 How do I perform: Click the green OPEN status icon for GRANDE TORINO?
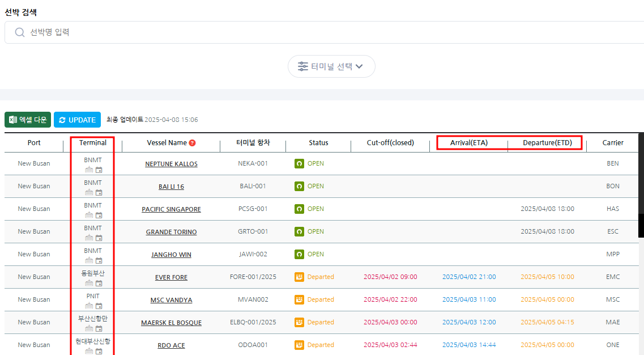[x=300, y=231]
